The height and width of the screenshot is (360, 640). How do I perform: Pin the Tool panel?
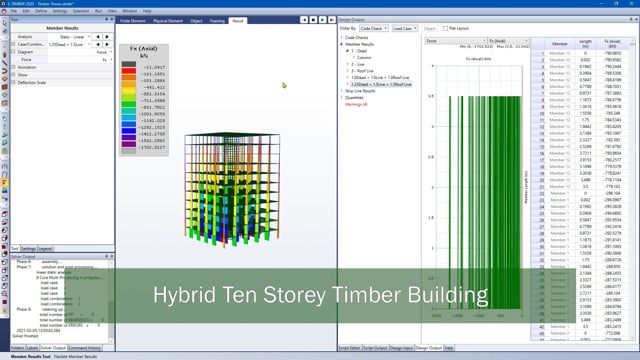107,19
